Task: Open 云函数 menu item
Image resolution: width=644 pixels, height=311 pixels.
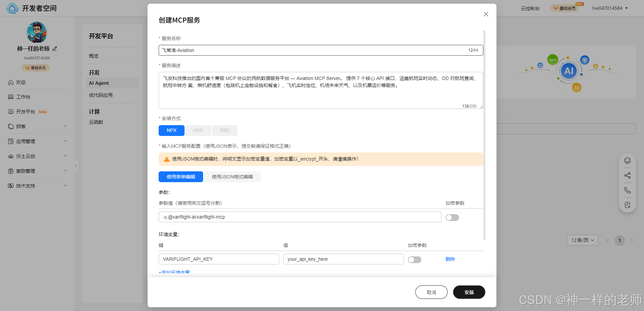Action: click(x=96, y=122)
